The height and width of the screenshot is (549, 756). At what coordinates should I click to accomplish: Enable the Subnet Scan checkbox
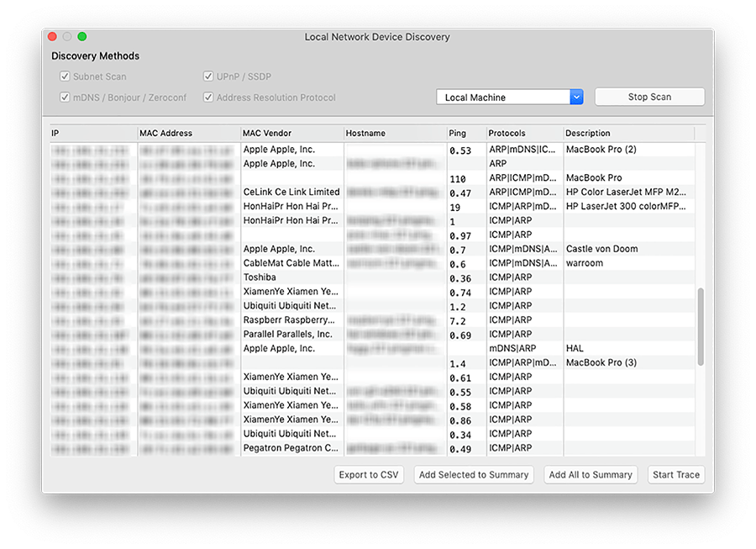tap(65, 76)
